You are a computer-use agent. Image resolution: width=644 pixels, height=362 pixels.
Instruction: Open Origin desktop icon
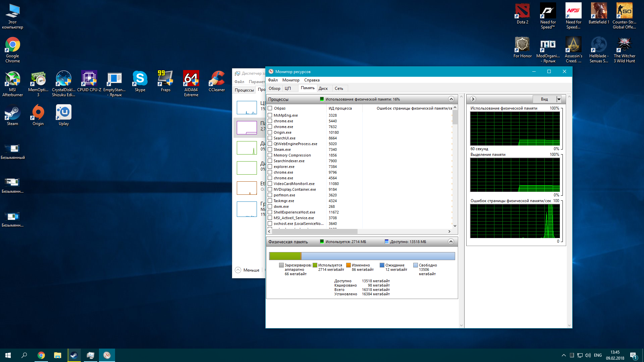[x=38, y=115]
